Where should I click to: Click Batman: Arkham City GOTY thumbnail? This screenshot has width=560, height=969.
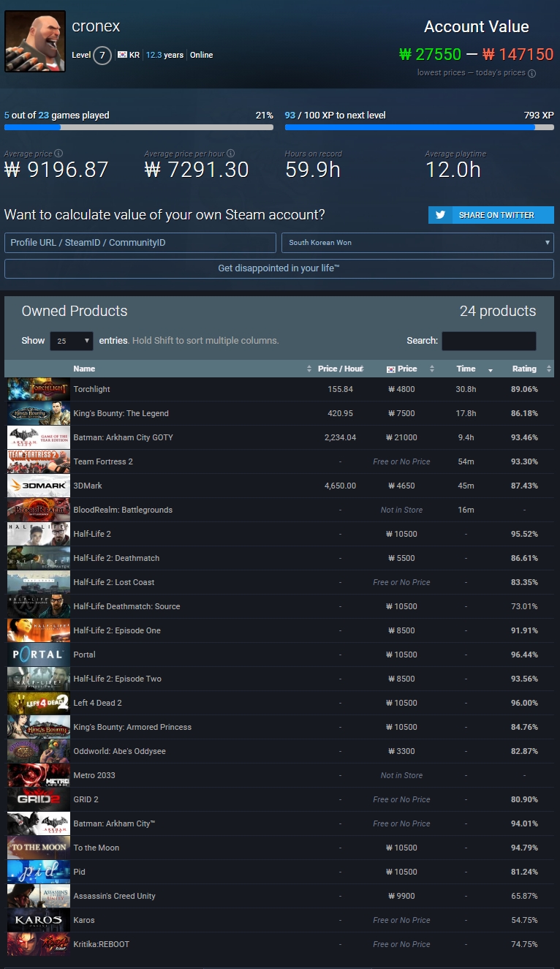39,437
